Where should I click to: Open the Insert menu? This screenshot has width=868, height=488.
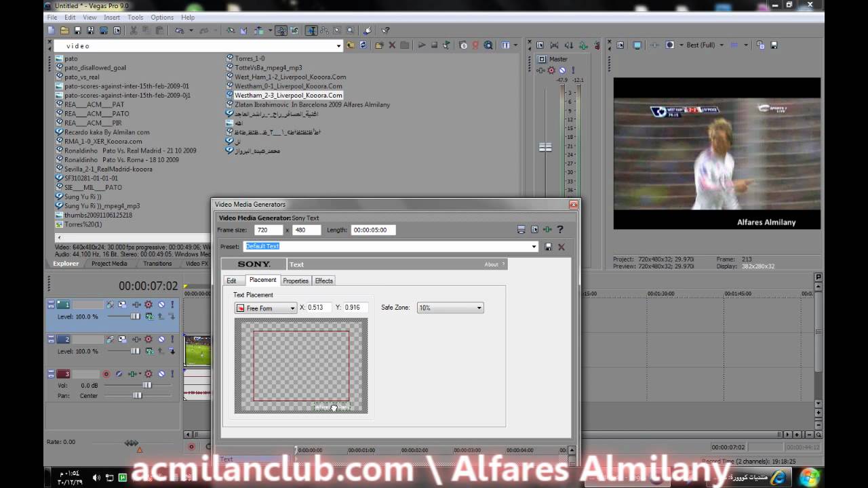pos(112,17)
